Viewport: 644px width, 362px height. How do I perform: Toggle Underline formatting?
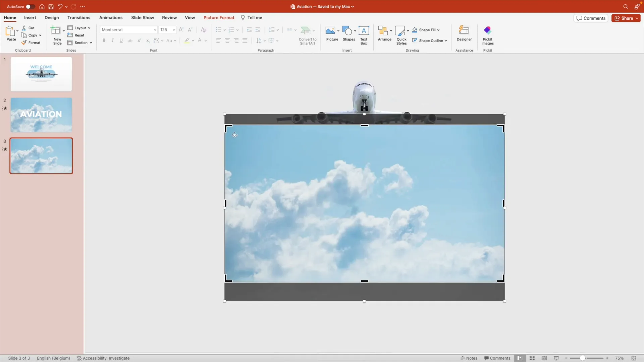click(x=121, y=41)
